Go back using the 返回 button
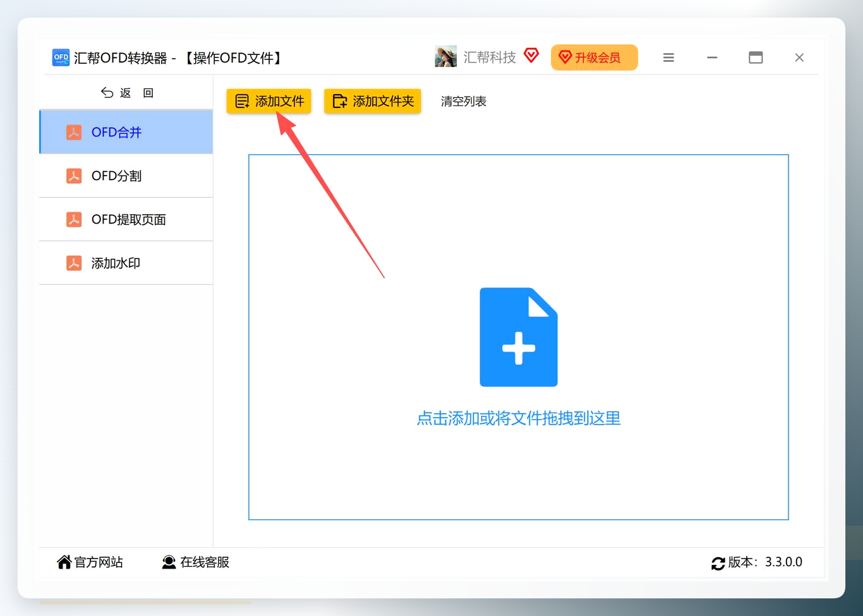 [127, 93]
